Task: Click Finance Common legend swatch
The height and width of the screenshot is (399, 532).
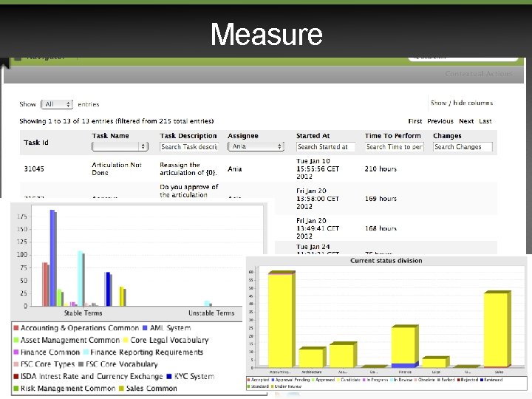Action: [x=16, y=352]
